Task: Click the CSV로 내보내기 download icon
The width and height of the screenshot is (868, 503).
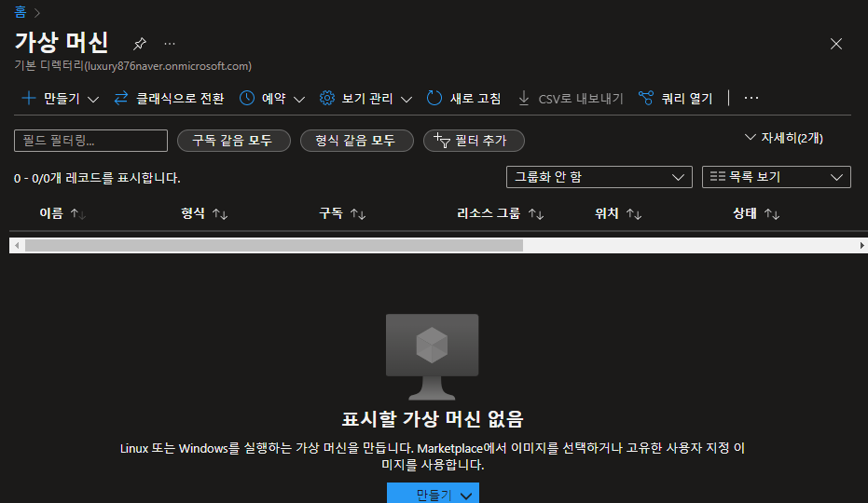Action: [x=524, y=99]
